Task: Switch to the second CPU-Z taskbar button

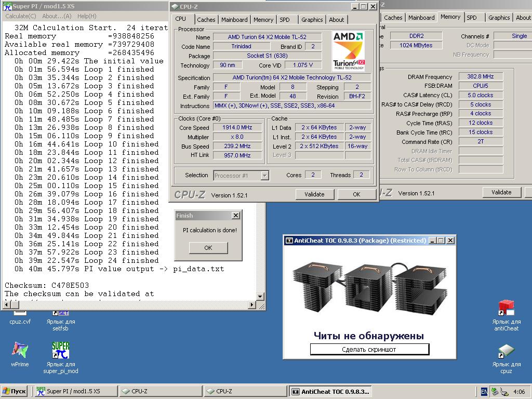Action: pyautogui.click(x=245, y=391)
